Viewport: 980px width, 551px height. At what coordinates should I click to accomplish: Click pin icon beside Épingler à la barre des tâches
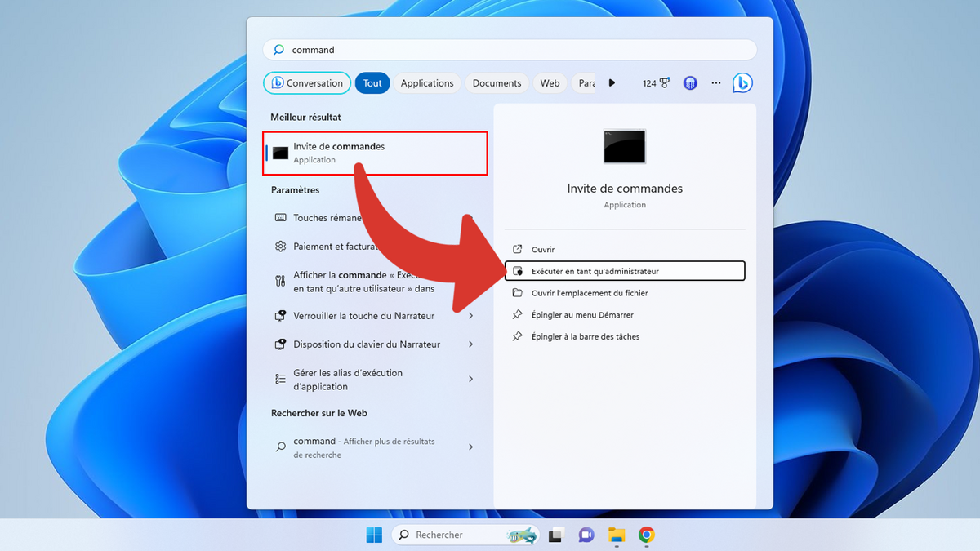pos(517,336)
